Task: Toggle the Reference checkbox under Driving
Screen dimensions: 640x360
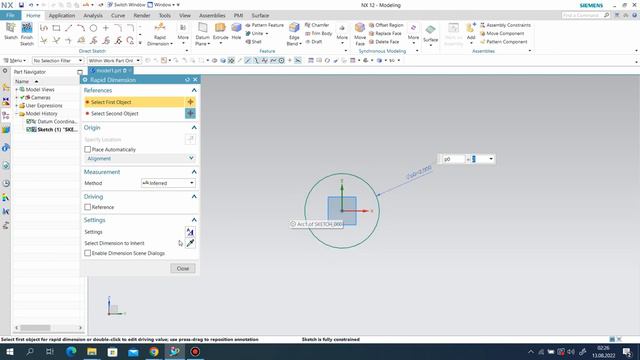Action: 87,207
